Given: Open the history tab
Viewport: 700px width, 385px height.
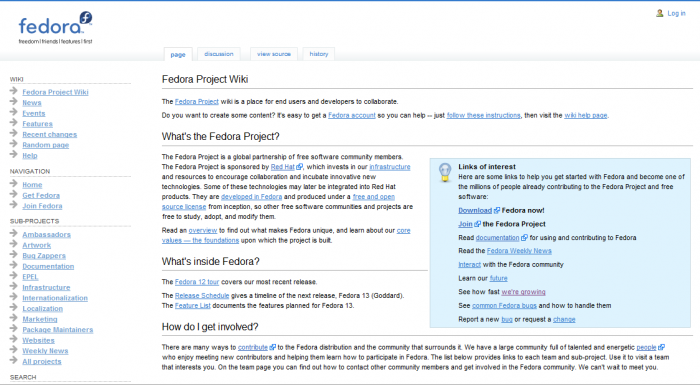Looking at the screenshot, I should (319, 54).
